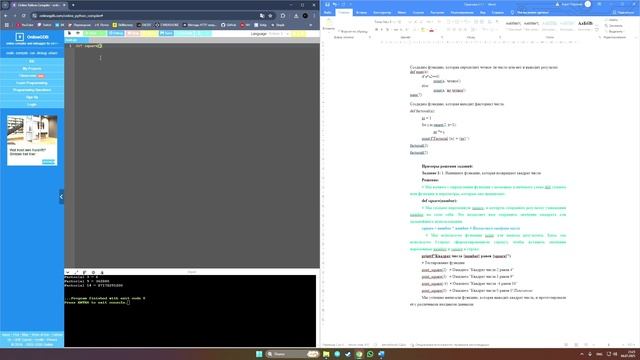Viewport: 640px width, 360px height.
Task: Open WhatsApp from the taskbar
Action: (370, 354)
